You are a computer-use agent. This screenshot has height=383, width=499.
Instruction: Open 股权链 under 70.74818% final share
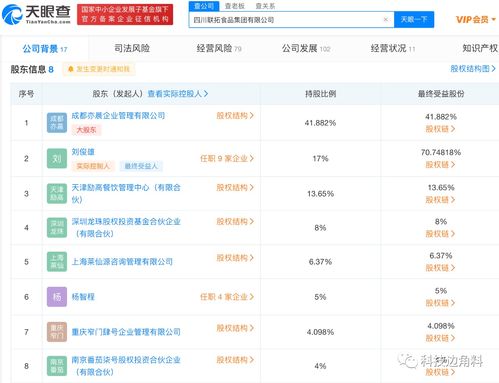440,164
